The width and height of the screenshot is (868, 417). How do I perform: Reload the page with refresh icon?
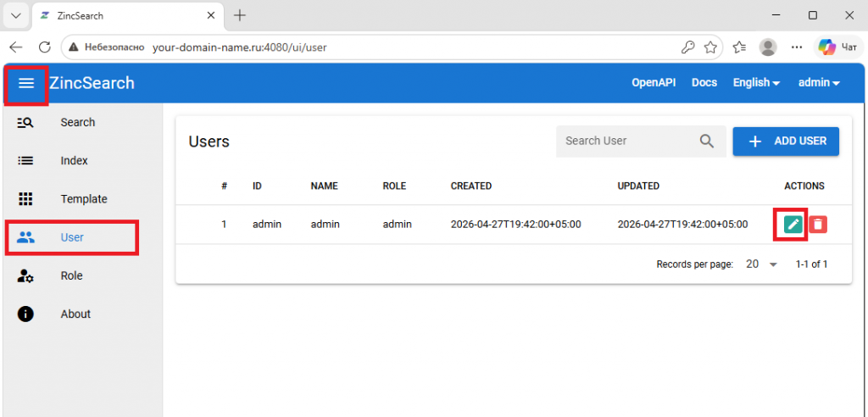point(45,47)
